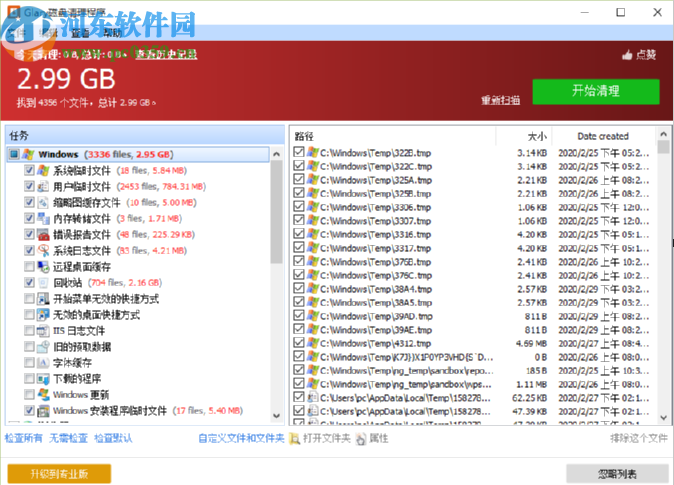
Task: Uncheck 用户临时文件 checkbox
Action: pos(29,186)
